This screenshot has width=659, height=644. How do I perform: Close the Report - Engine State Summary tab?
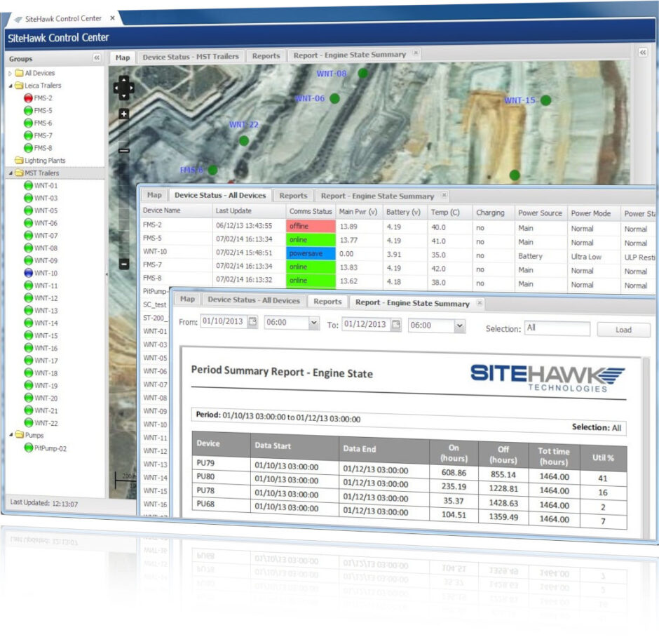pyautogui.click(x=480, y=303)
